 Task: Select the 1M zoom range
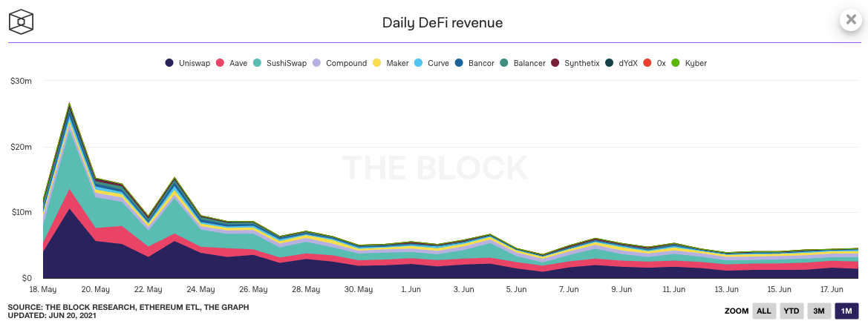846,311
